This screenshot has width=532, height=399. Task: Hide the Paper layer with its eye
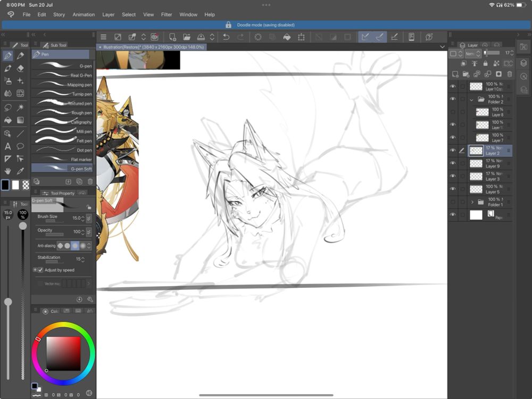point(453,215)
